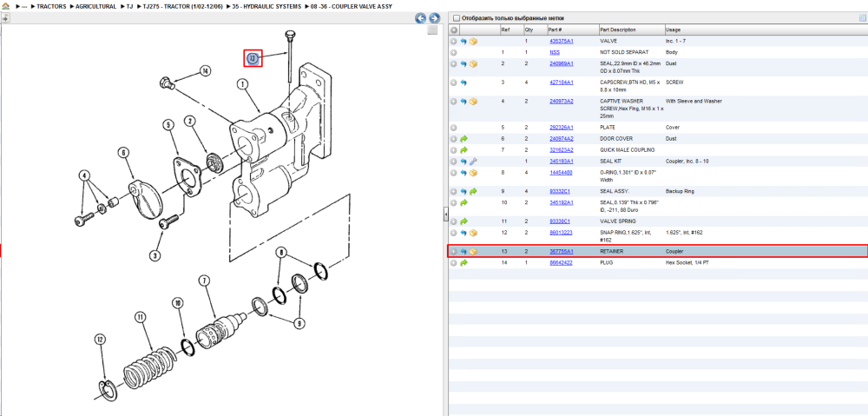
Task: Click the add circle icon in the table header
Action: pos(453,30)
